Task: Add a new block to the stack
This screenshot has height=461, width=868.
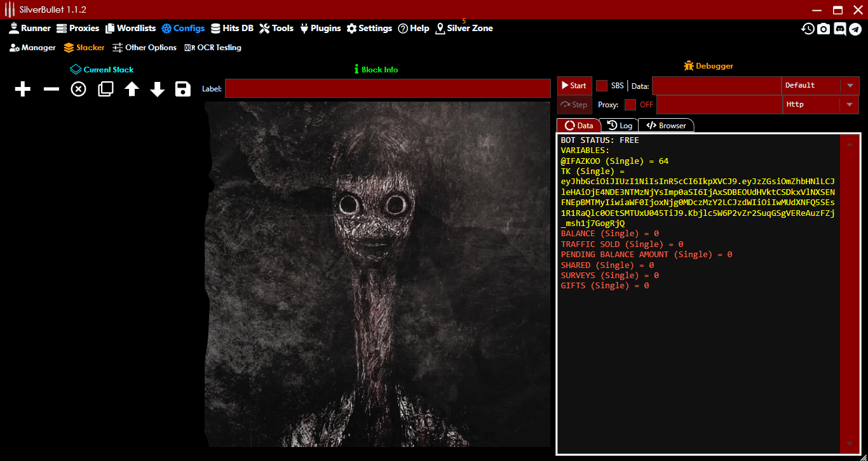Action: [23, 89]
